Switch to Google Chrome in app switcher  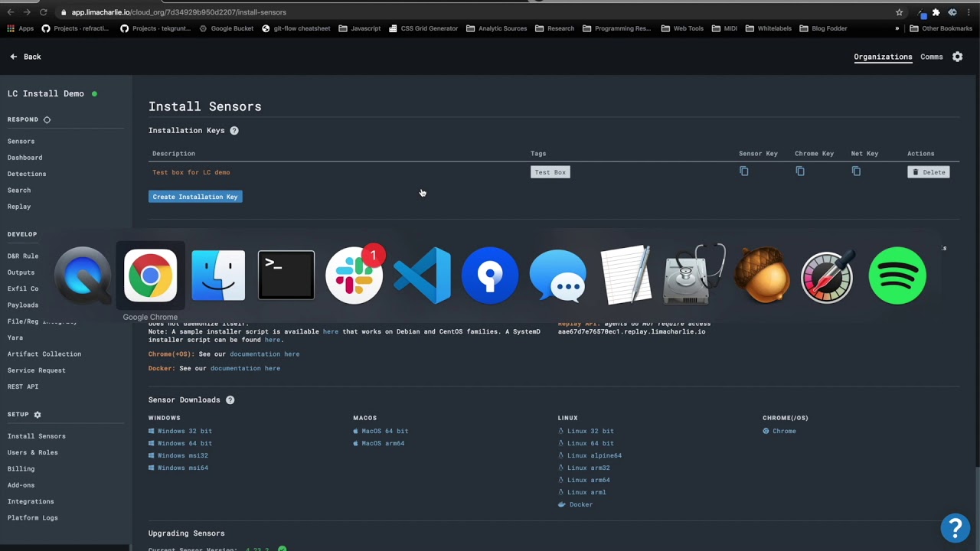coord(150,275)
